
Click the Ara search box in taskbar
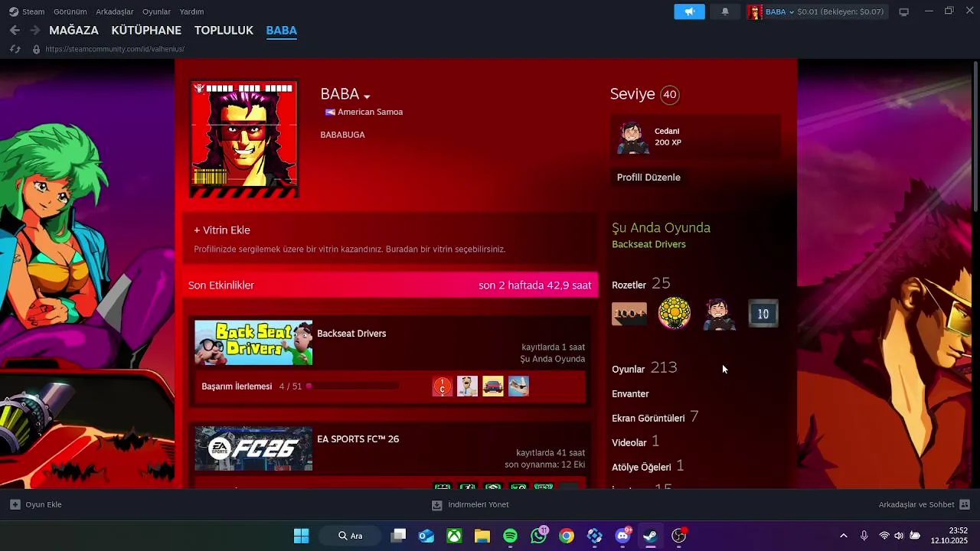[x=351, y=536]
